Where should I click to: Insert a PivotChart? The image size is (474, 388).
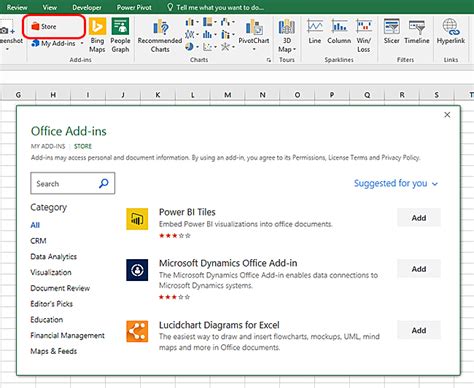[254, 32]
